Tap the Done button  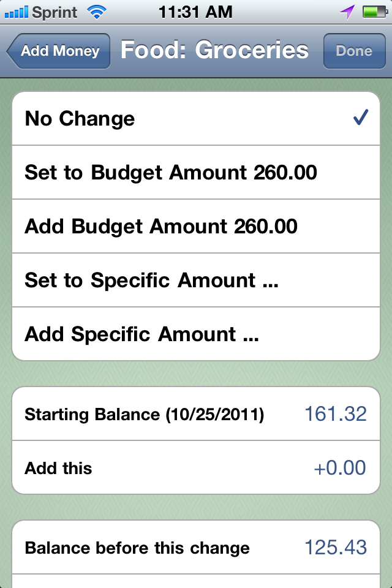tap(354, 51)
